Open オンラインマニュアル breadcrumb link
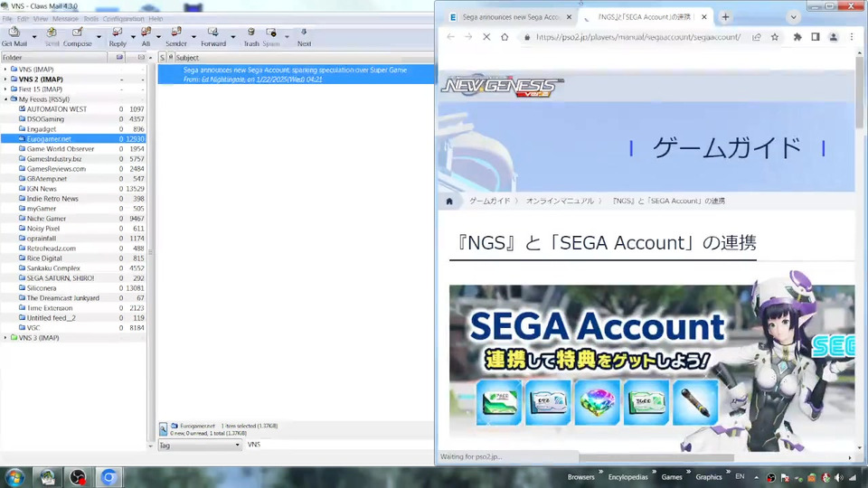 (x=560, y=201)
